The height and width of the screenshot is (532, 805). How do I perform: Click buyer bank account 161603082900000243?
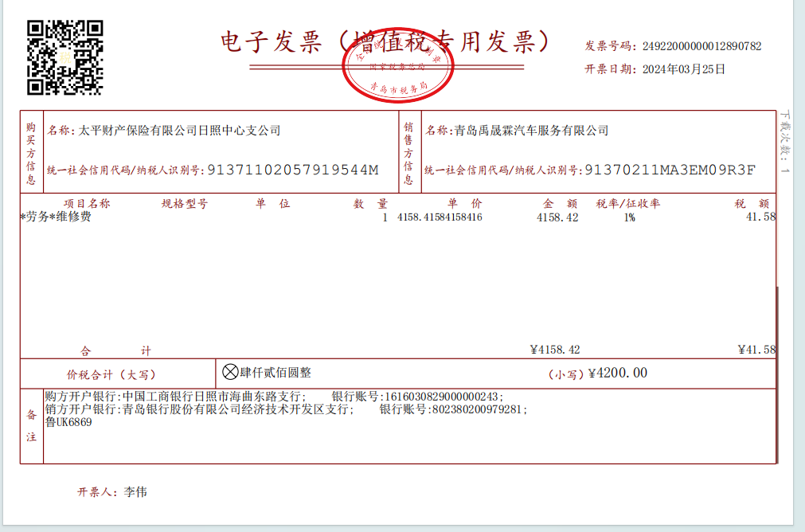(x=443, y=396)
